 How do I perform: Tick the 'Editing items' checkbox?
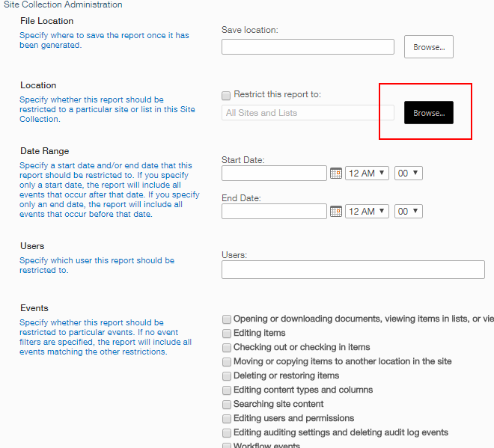click(x=227, y=334)
